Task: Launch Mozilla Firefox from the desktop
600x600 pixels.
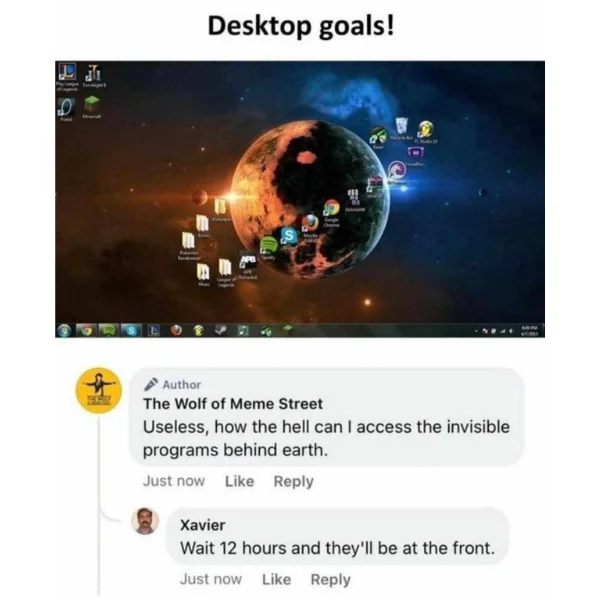Action: [310, 222]
